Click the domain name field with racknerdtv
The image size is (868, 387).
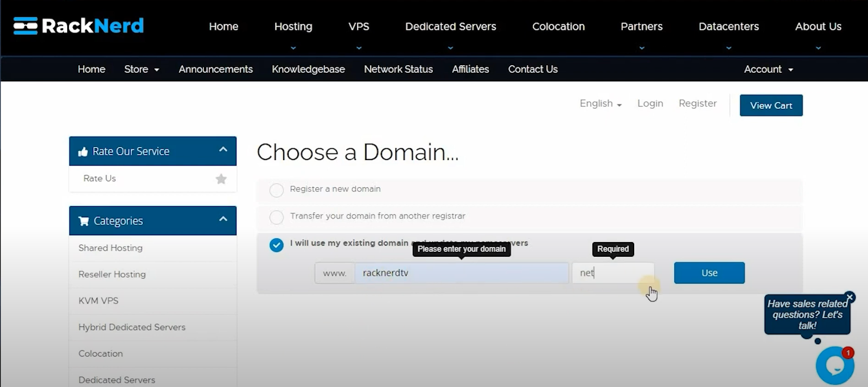click(x=462, y=273)
